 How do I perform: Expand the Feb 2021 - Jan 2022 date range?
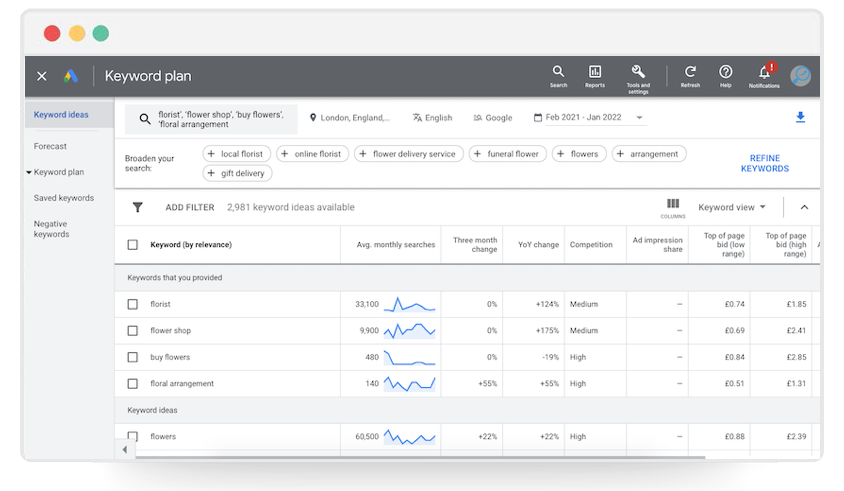(594, 118)
